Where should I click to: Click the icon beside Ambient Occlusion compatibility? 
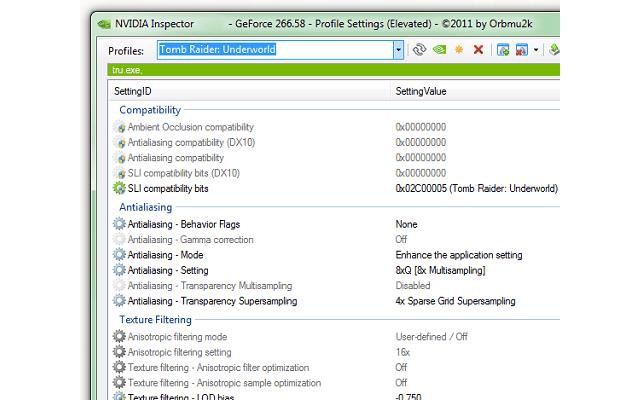(120, 127)
